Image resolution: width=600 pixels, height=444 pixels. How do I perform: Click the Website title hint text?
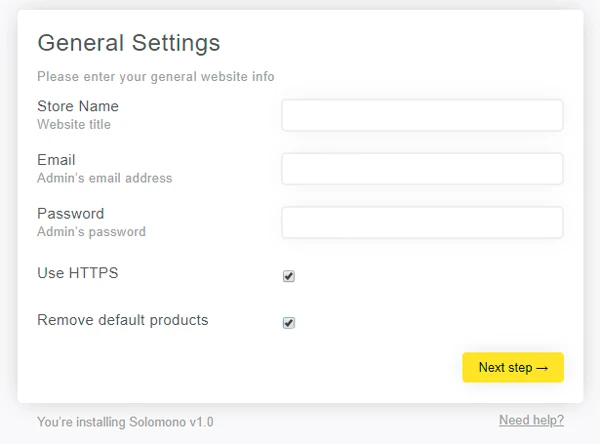tap(74, 125)
